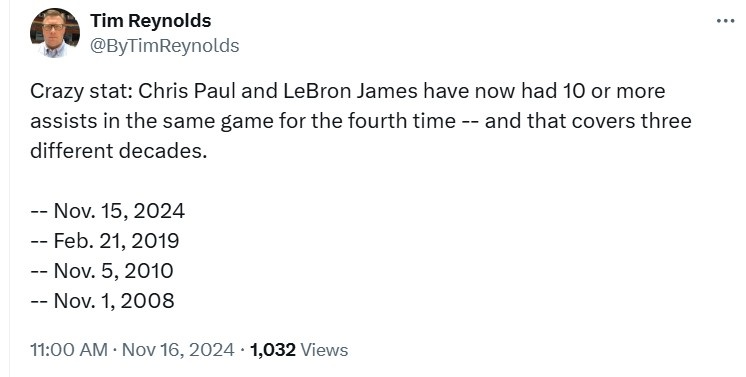Click the 'covers three' phrase
Screen dimensions: 746x377
pos(631,121)
